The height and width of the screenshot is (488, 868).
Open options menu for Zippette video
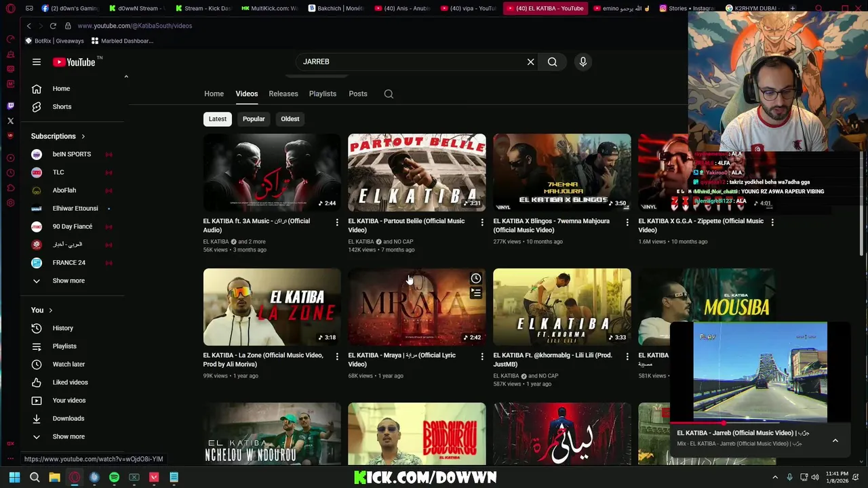pos(772,222)
